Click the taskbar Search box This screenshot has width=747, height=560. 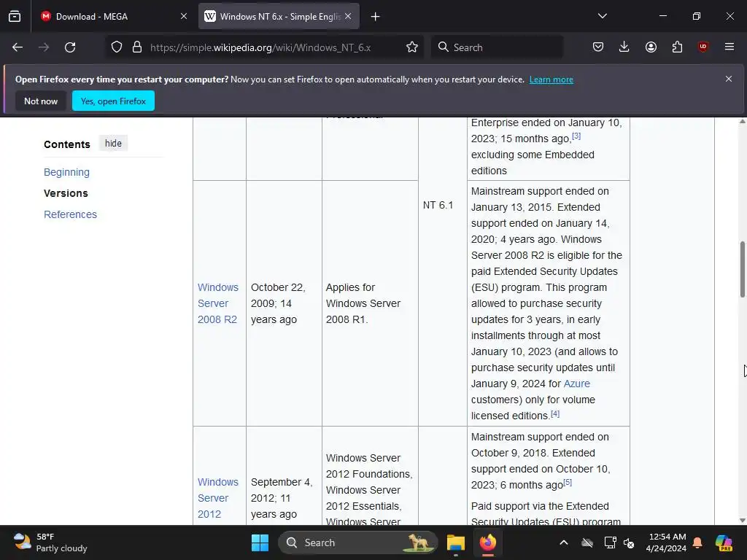(357, 542)
